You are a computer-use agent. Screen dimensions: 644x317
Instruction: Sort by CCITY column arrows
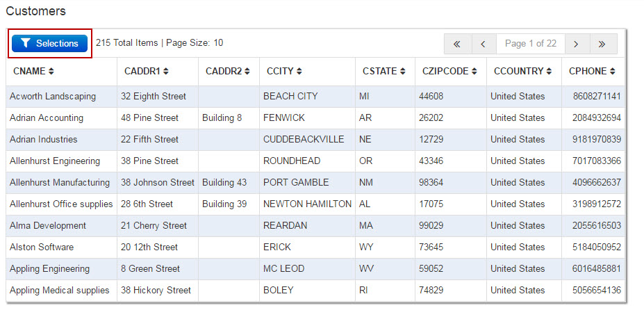click(x=299, y=71)
